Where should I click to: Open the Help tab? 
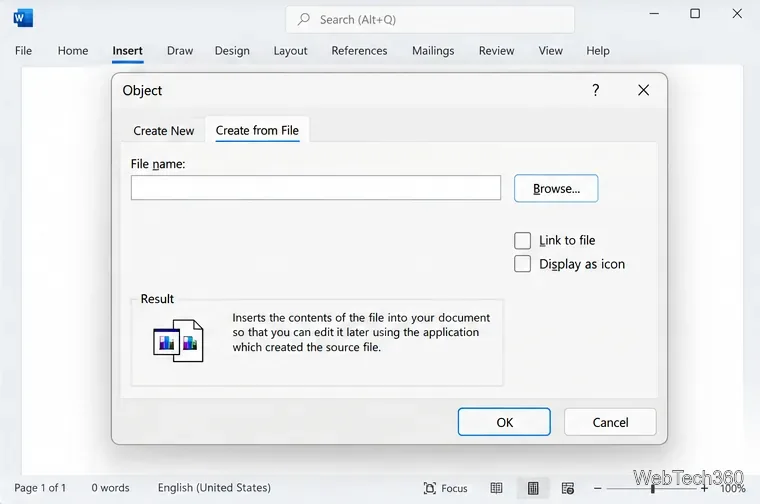pos(598,50)
